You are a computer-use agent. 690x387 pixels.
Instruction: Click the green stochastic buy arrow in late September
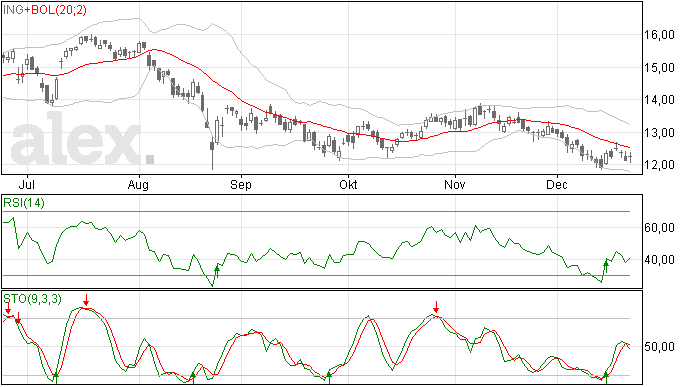[x=329, y=378]
